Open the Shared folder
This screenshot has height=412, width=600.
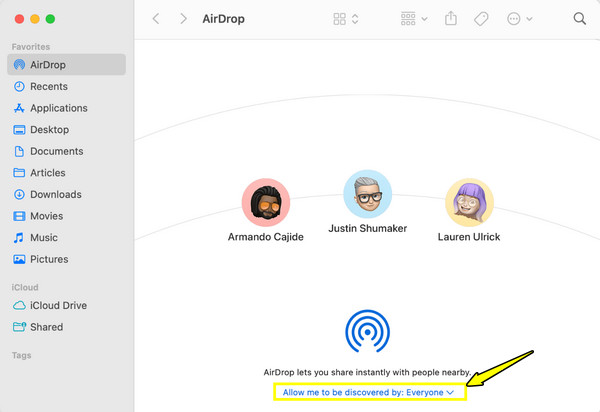coord(66,327)
